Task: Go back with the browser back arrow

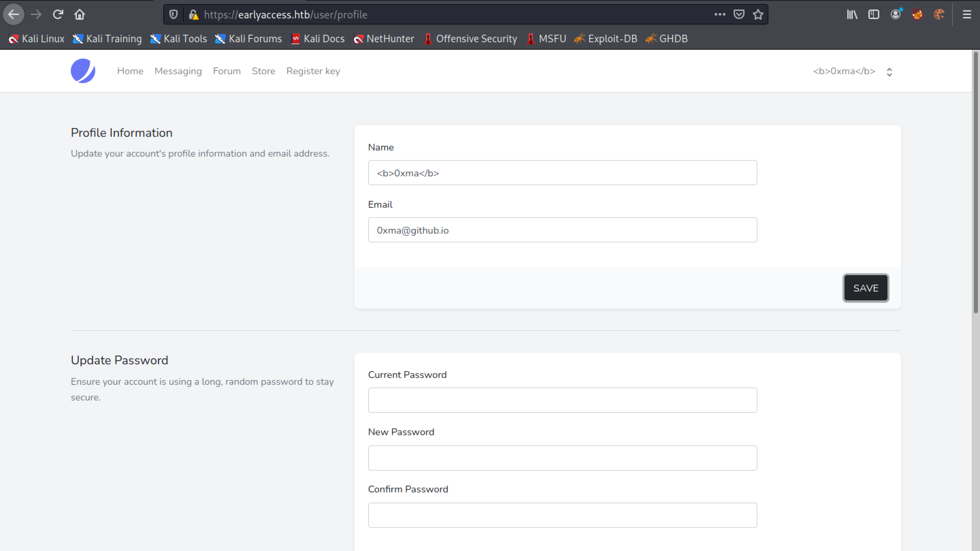Action: tap(14, 14)
